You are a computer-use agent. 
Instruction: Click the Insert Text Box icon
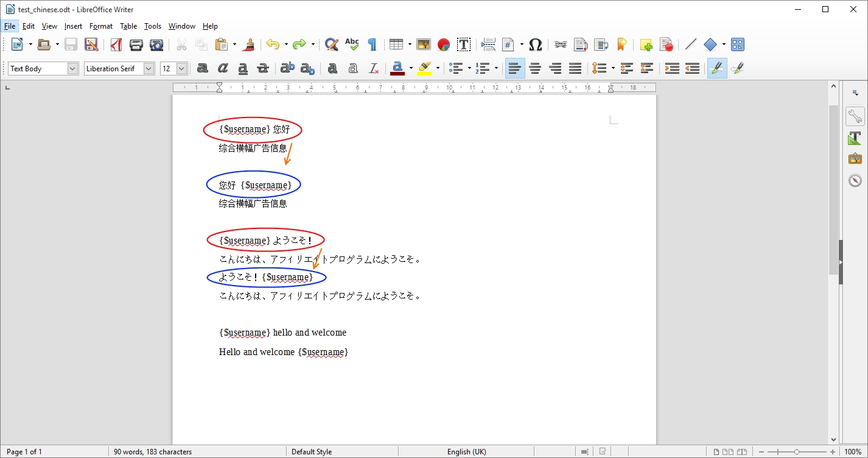[x=464, y=44]
